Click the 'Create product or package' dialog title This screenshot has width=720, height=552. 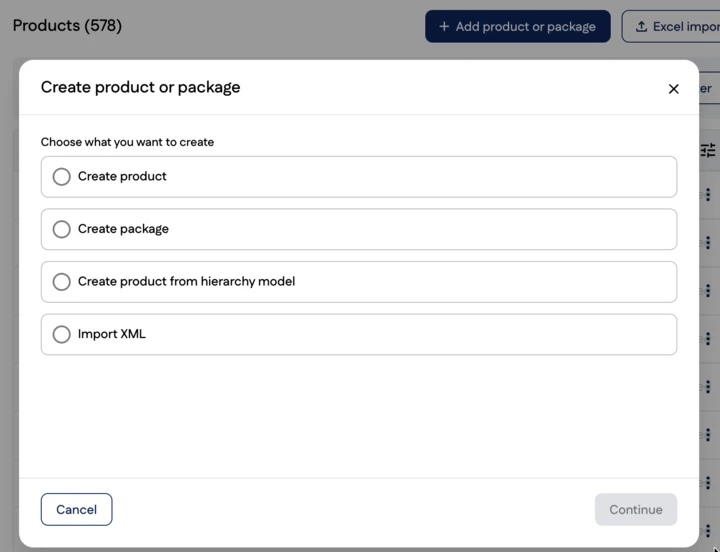tap(141, 87)
